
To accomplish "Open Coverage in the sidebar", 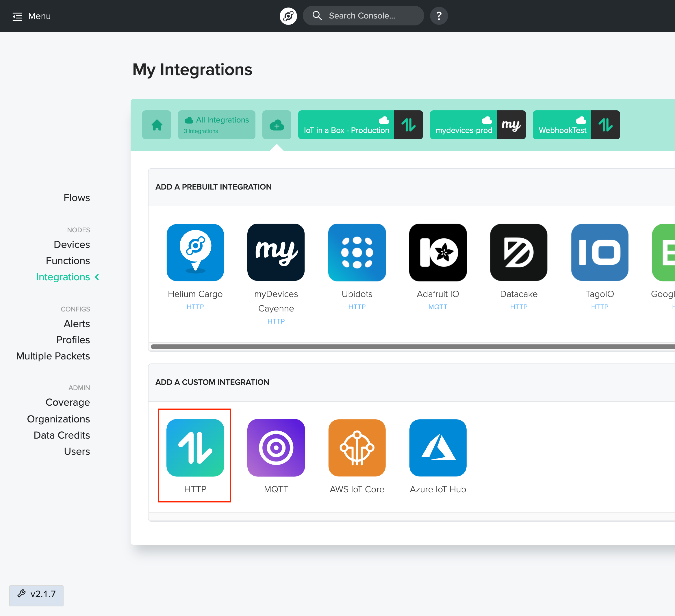I will pyautogui.click(x=68, y=402).
